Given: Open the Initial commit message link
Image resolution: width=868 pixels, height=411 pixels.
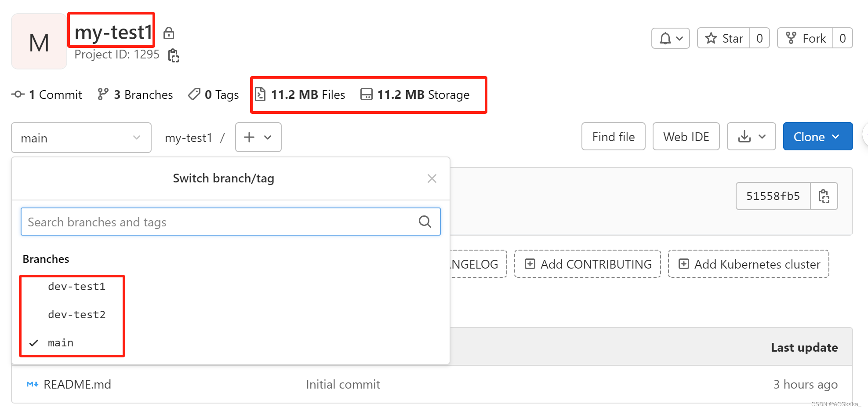Looking at the screenshot, I should coord(343,384).
